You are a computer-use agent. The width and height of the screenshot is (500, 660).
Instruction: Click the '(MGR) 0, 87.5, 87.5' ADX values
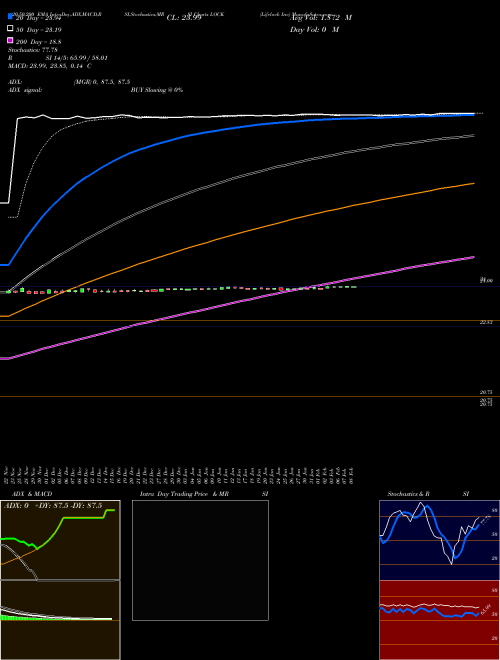click(101, 82)
